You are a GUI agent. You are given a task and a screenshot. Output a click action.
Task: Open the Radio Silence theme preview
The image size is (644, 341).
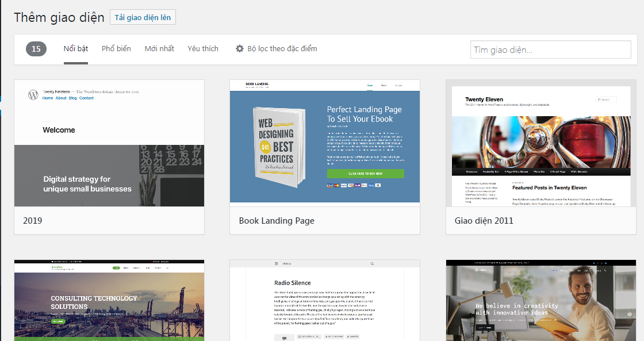[325, 300]
